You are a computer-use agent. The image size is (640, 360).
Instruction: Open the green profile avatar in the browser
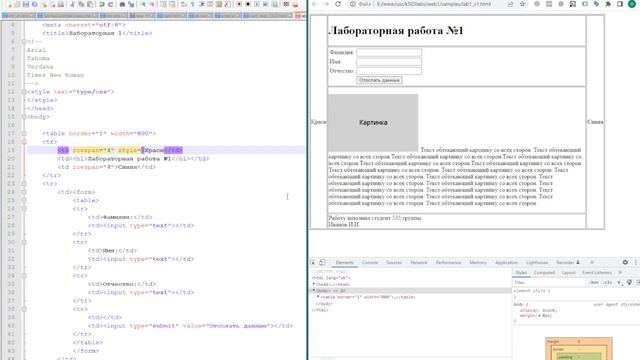tap(632, 4)
